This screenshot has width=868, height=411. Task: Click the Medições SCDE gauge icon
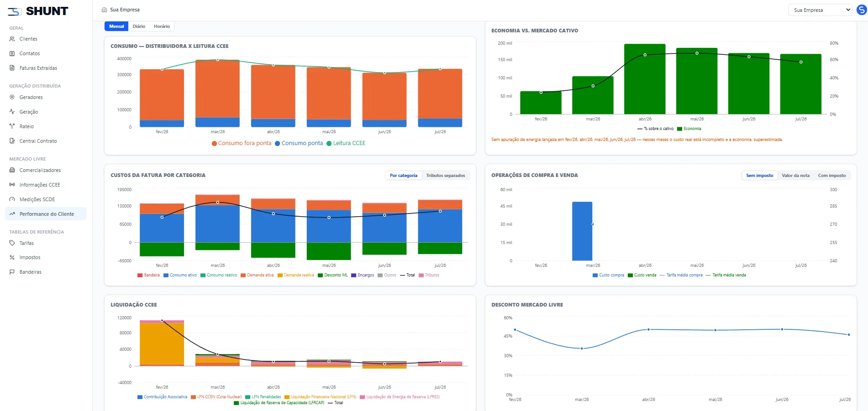[x=12, y=199]
